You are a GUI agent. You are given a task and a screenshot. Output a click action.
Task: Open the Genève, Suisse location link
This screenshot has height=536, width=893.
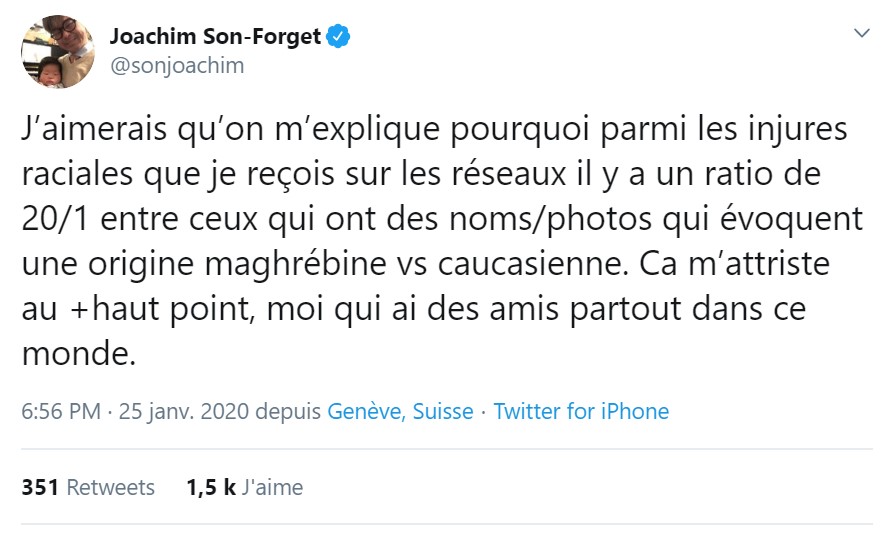(x=400, y=411)
